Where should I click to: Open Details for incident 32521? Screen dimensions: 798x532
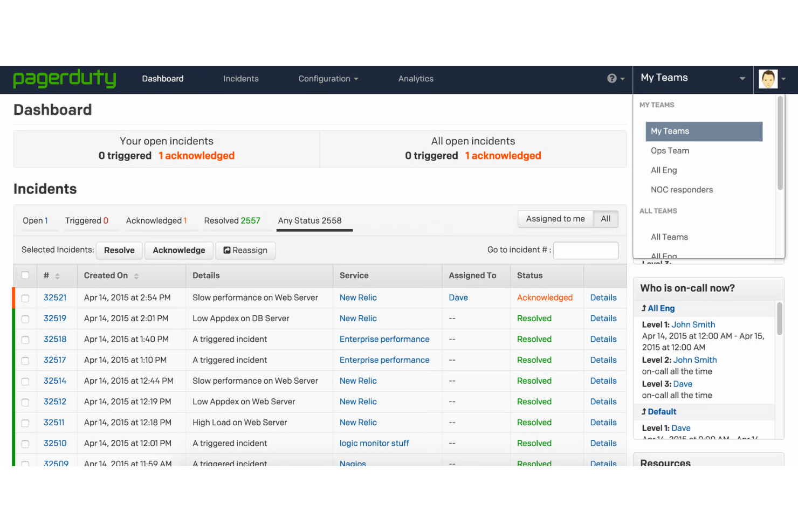point(603,298)
